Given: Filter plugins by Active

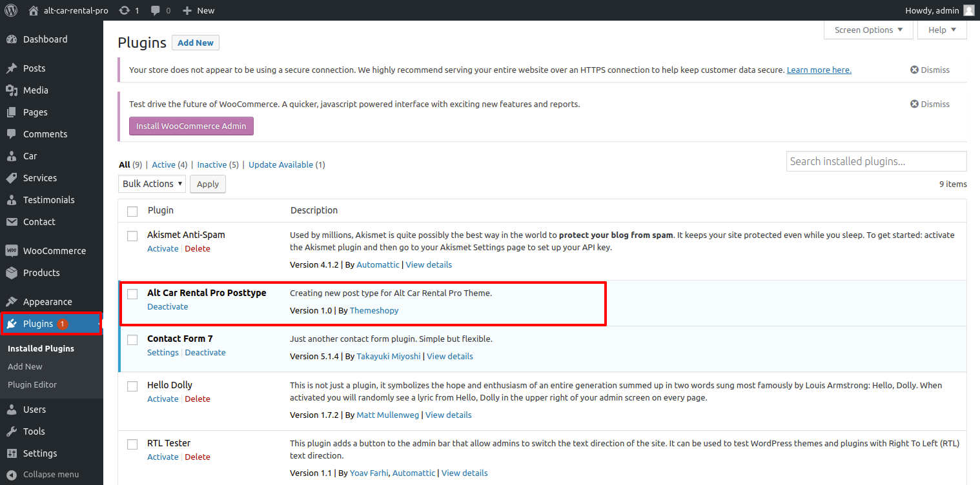Looking at the screenshot, I should pos(163,164).
